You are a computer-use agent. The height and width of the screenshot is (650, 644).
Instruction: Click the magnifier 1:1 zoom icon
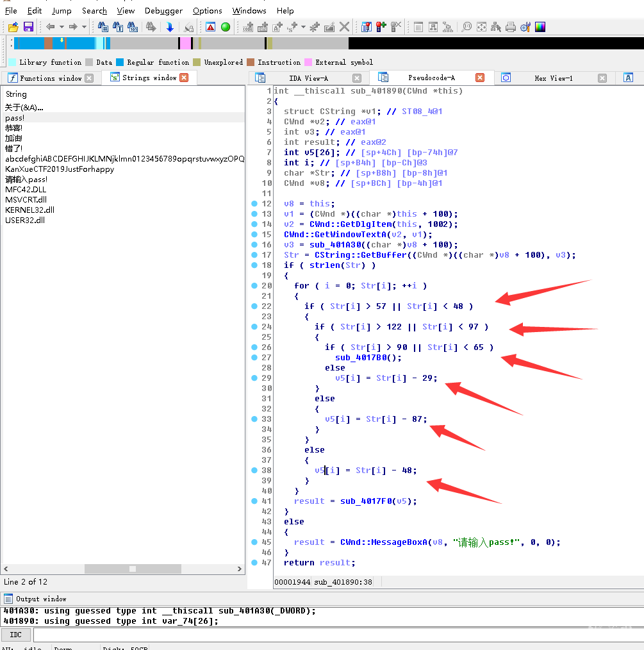click(466, 27)
